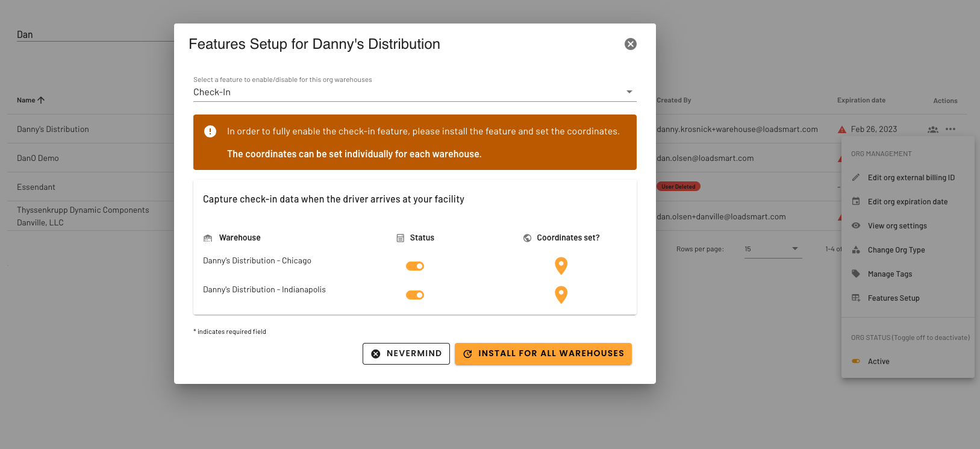Image resolution: width=980 pixels, height=449 pixels.
Task: Click the Created By column header
Action: coord(674,100)
